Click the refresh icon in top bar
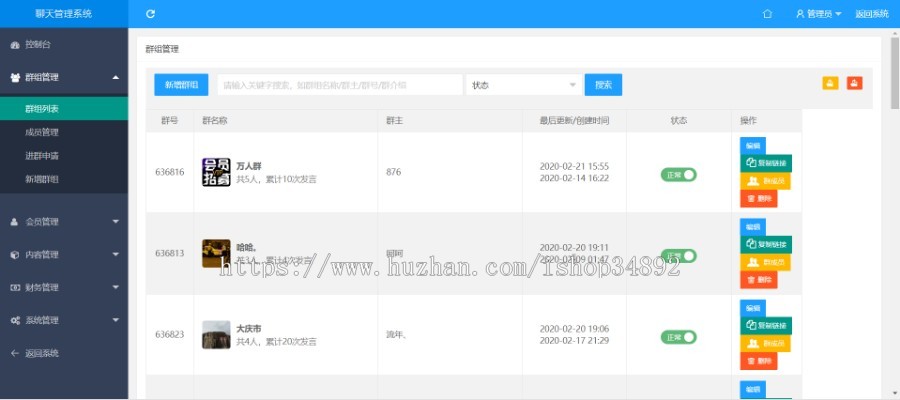This screenshot has height=400, width=900. 150,14
